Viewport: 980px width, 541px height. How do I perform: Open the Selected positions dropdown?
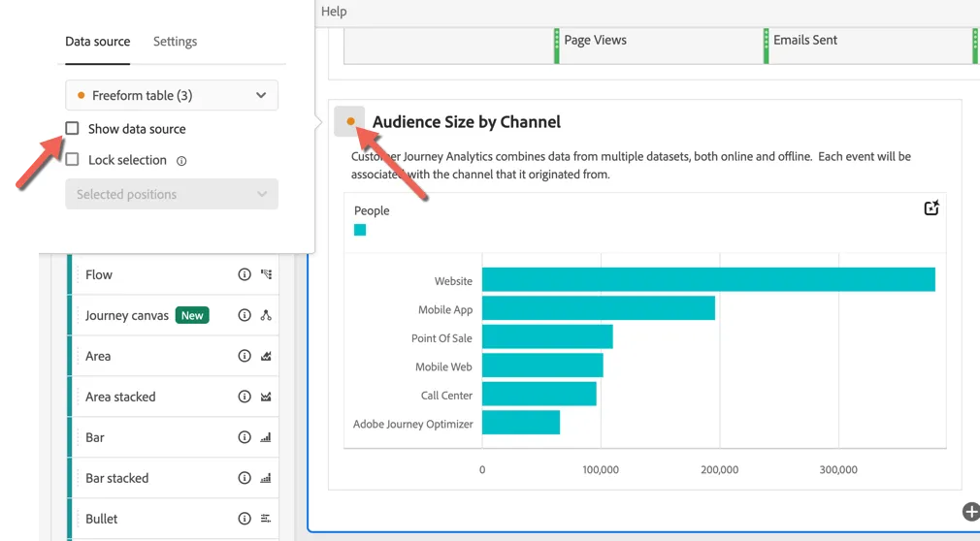(172, 194)
